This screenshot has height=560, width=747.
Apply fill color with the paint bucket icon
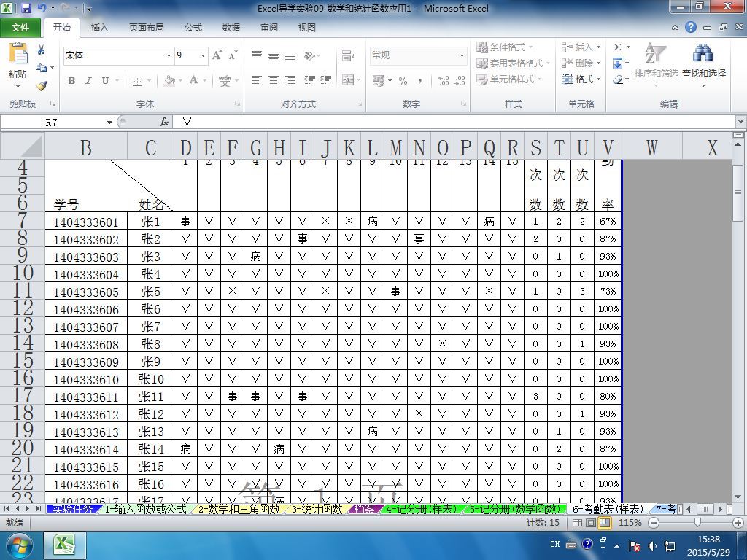169,80
